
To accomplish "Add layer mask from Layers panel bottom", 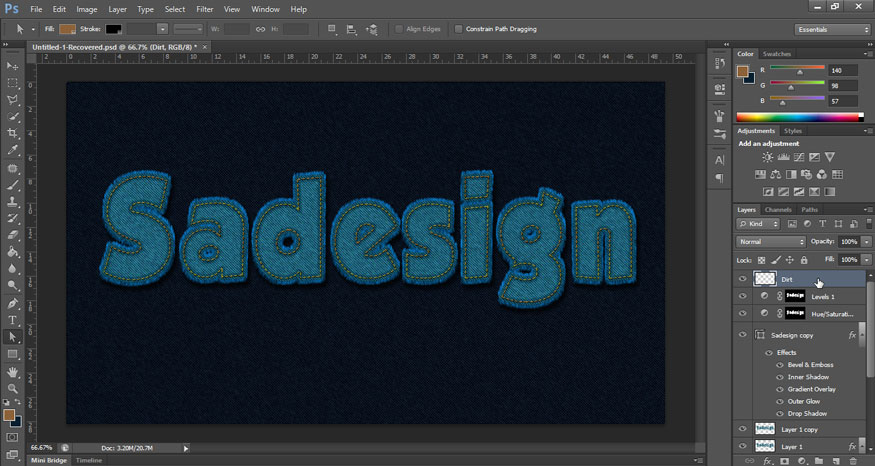I will tap(785, 461).
